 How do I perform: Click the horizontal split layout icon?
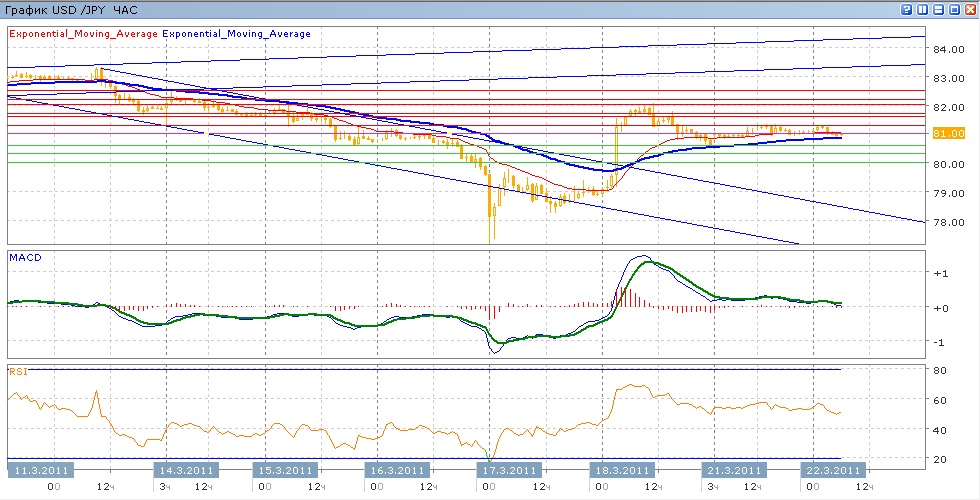click(938, 9)
